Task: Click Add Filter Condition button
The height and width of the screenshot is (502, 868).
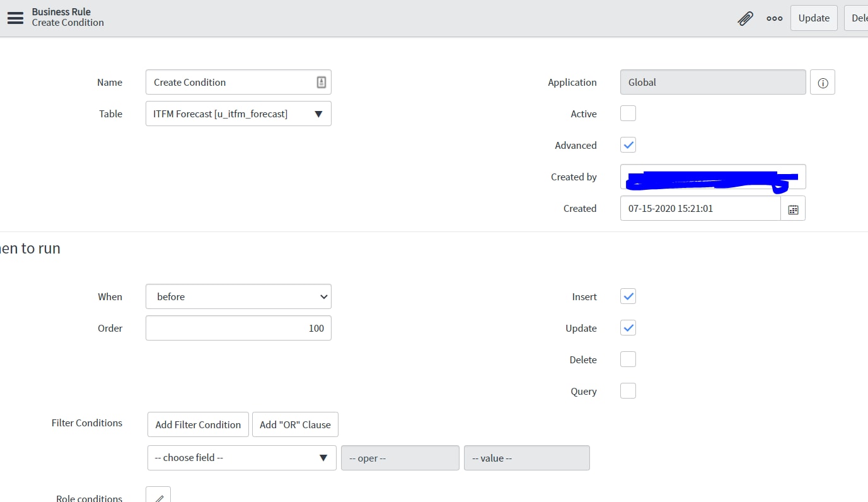Action: tap(198, 424)
